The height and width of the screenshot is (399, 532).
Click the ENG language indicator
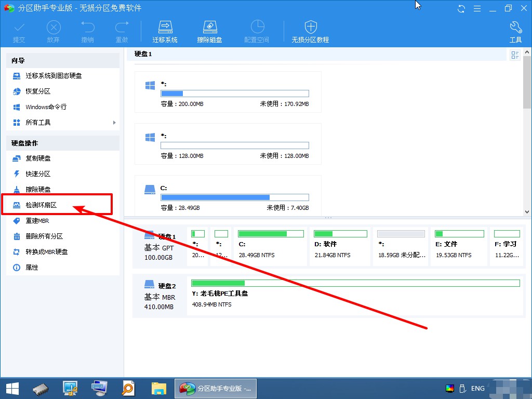[x=478, y=389]
